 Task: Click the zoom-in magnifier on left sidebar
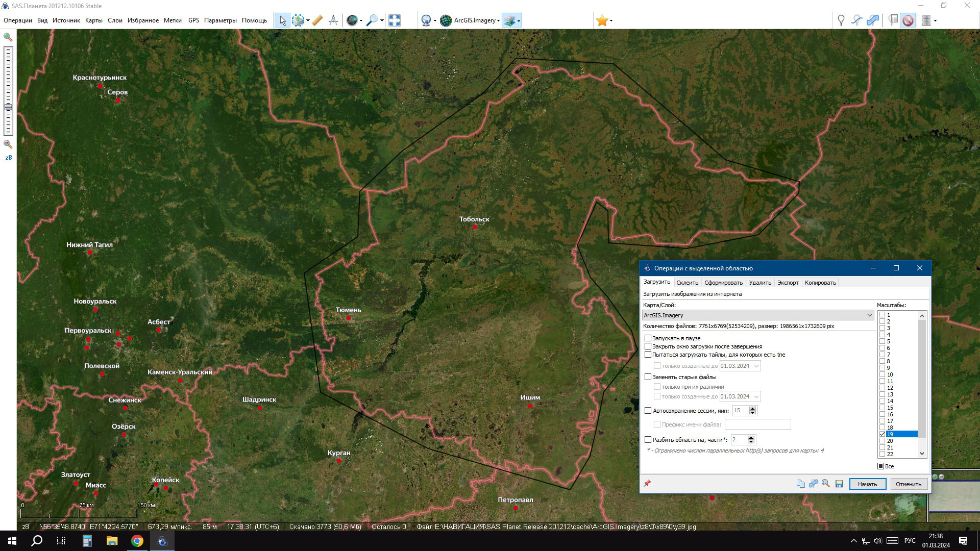coord(8,37)
